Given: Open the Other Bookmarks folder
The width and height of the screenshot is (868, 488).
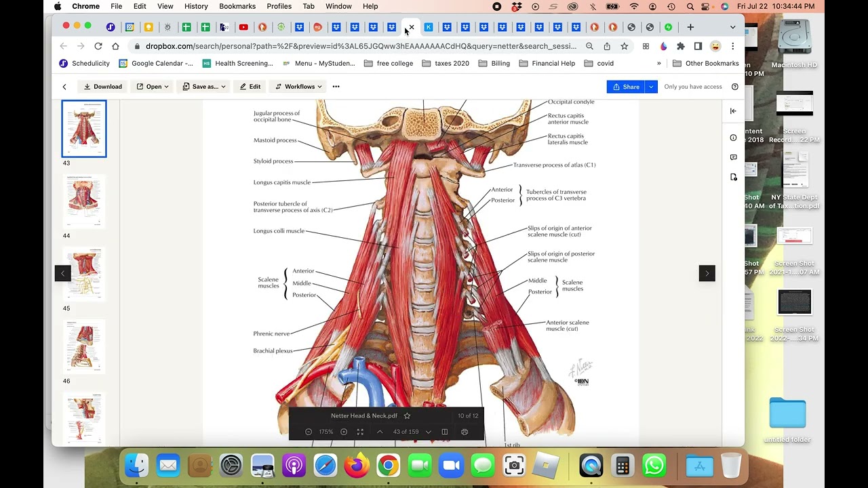Looking at the screenshot, I should pyautogui.click(x=705, y=63).
